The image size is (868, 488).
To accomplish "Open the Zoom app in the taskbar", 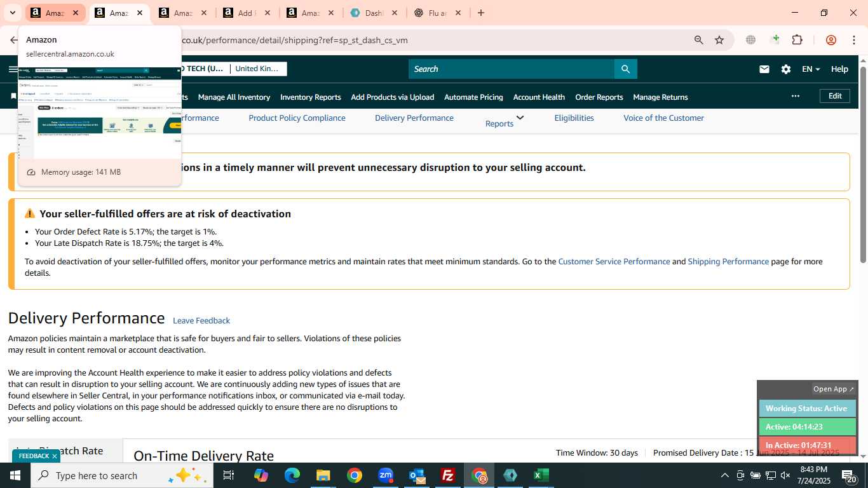I will click(x=386, y=475).
